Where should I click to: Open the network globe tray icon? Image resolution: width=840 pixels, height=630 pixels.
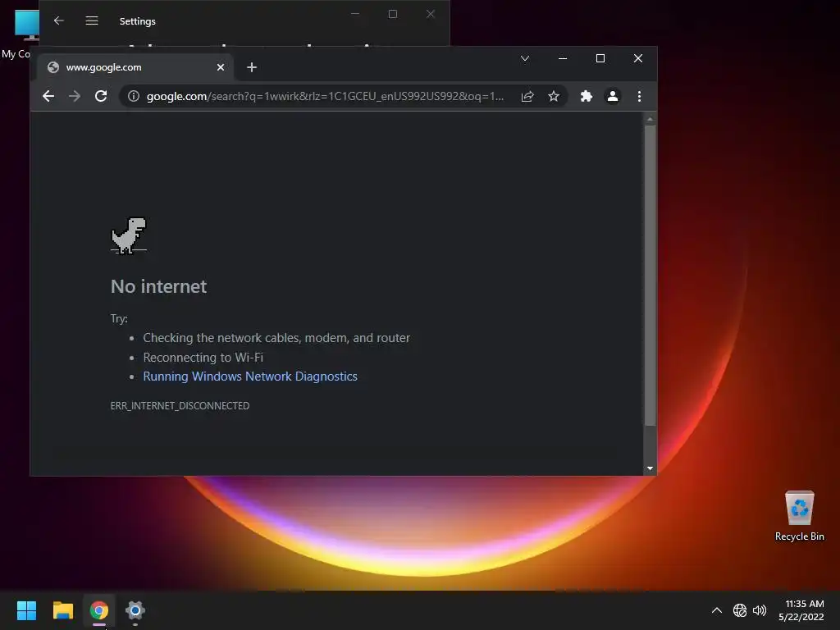pos(740,610)
